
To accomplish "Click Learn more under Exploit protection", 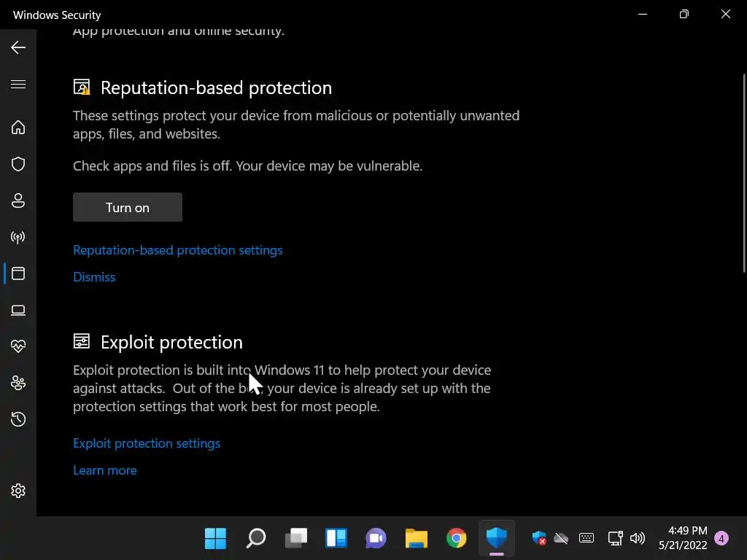I will click(x=105, y=470).
